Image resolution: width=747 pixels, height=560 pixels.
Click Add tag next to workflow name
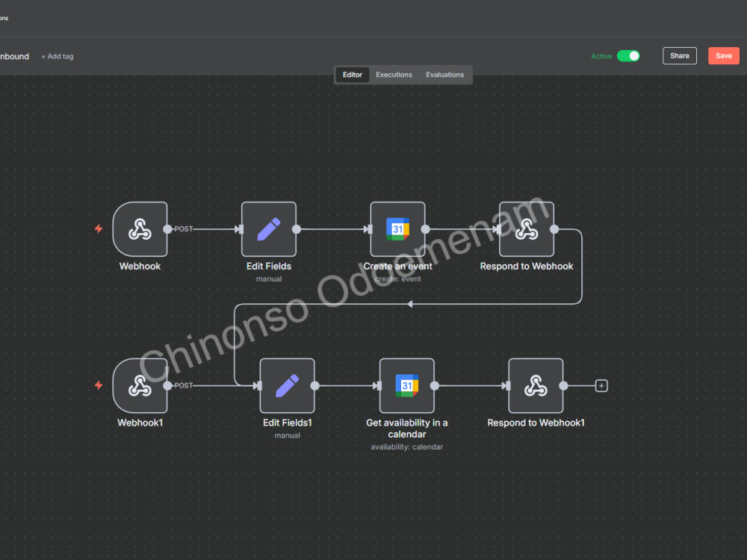[x=58, y=56]
